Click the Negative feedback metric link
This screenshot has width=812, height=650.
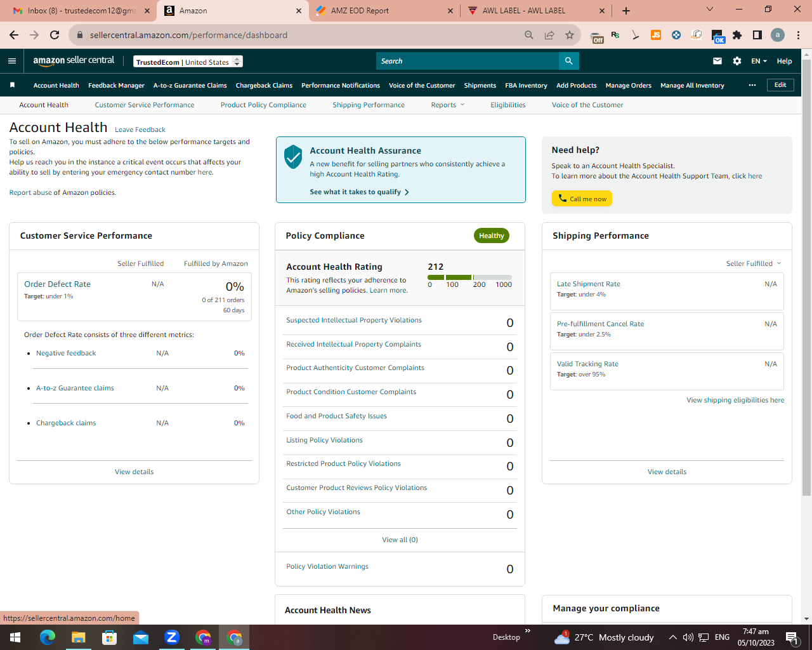tap(66, 353)
